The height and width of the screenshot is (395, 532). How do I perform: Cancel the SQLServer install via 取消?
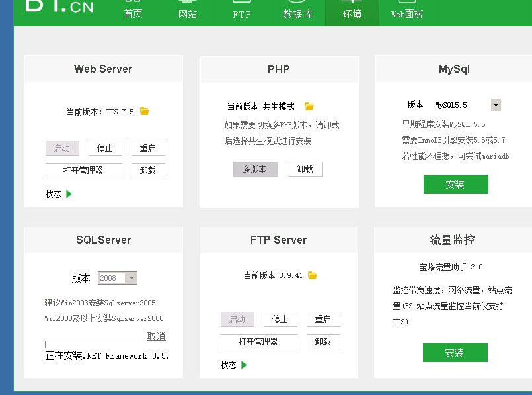pyautogui.click(x=156, y=336)
